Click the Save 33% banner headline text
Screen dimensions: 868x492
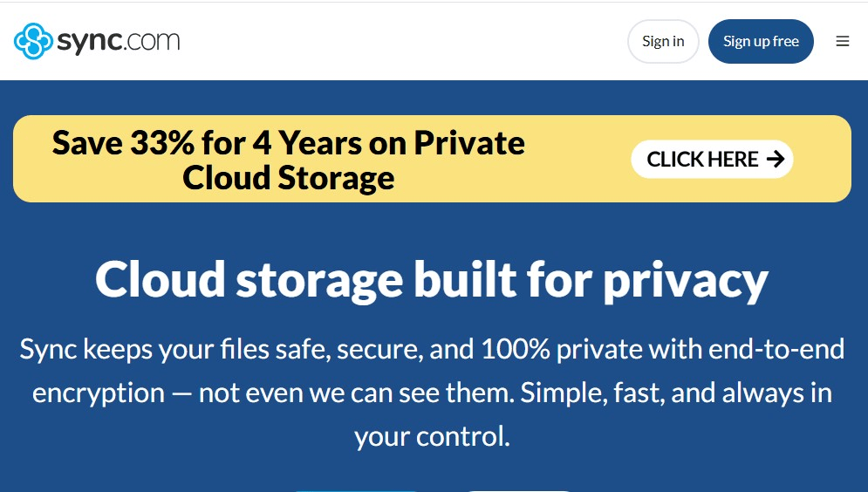[x=289, y=160]
